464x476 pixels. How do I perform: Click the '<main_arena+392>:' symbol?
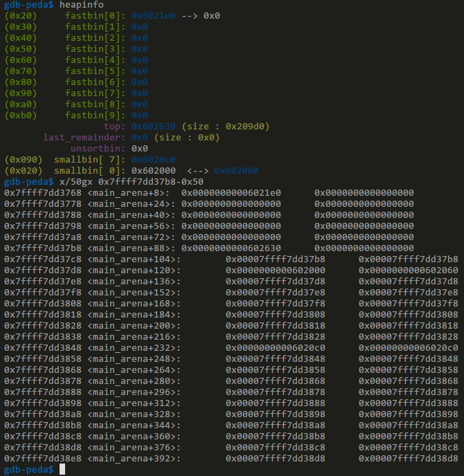[134, 459]
